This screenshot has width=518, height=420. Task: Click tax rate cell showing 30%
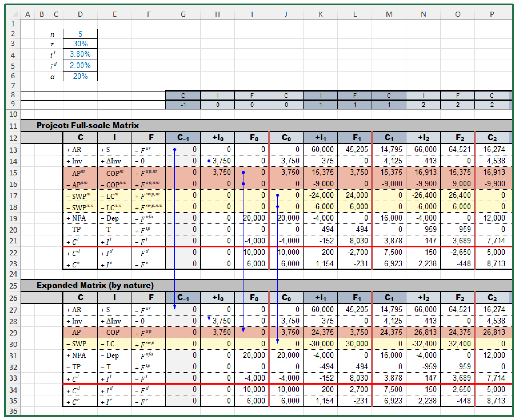pos(80,44)
